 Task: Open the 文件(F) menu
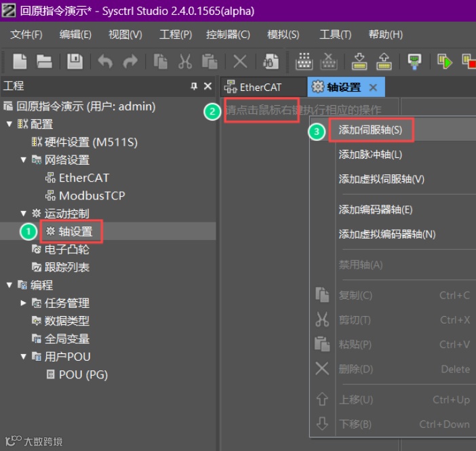click(26, 35)
